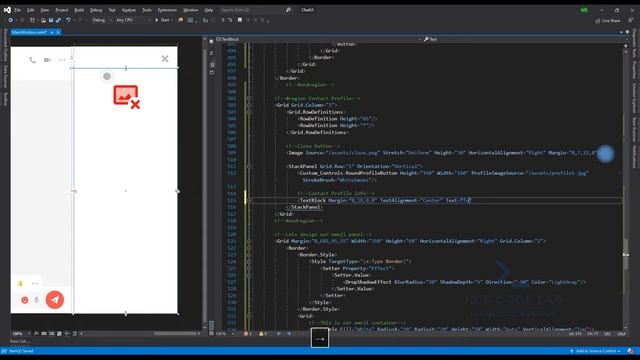Screen dimensions: 640x360
Task: Toggle Snap to Gridlines in designer toolbar
Action: (51, 333)
